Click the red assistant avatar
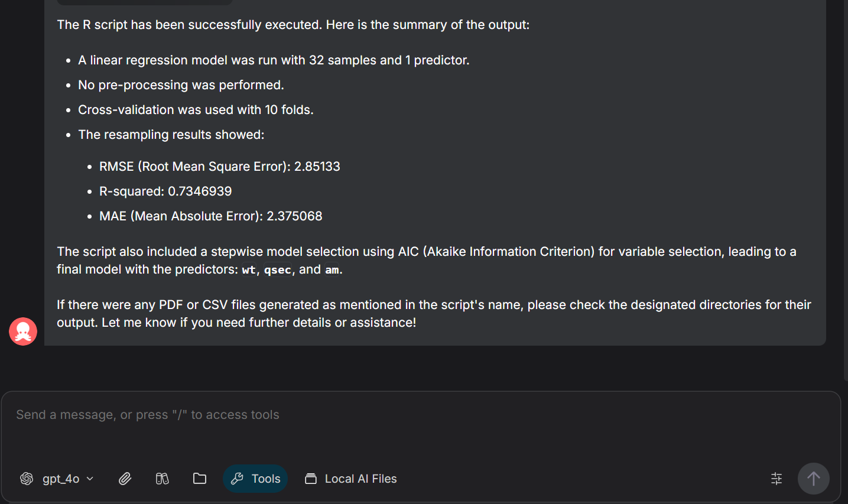 [x=22, y=331]
